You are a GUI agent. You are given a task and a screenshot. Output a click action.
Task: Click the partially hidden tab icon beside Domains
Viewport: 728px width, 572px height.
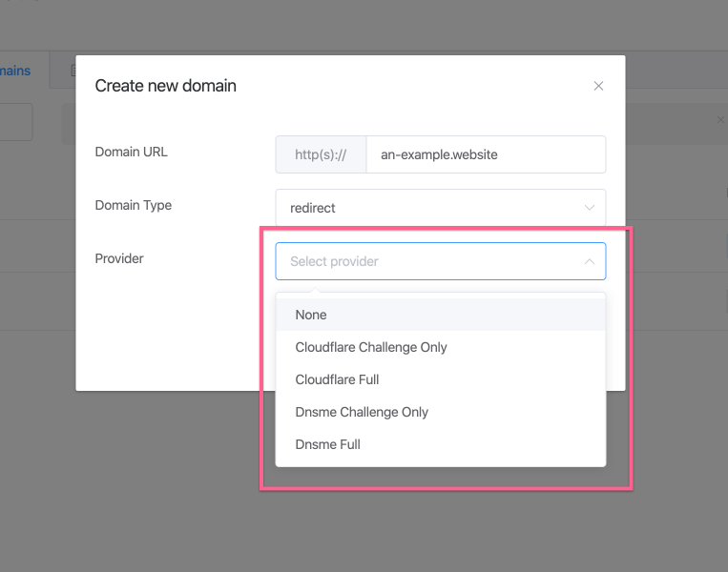pyautogui.click(x=73, y=71)
